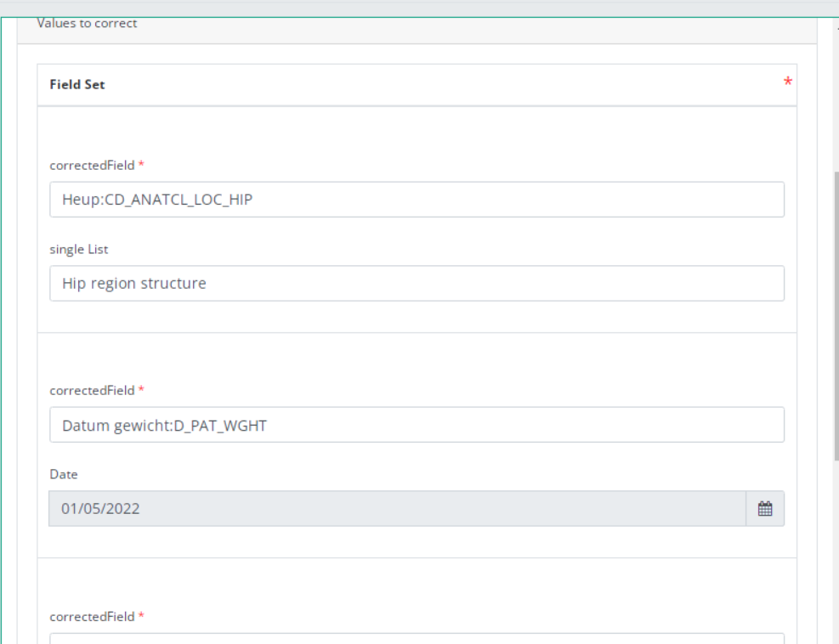Click the single List label
The width and height of the screenshot is (839, 644).
click(x=79, y=249)
